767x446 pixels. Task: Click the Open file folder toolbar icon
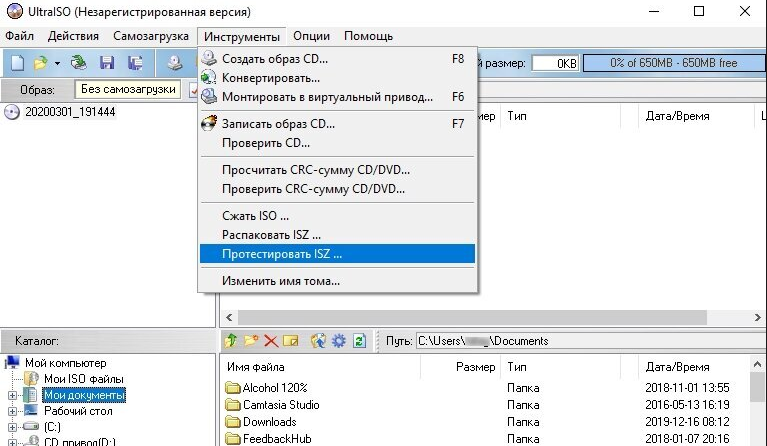(x=41, y=63)
